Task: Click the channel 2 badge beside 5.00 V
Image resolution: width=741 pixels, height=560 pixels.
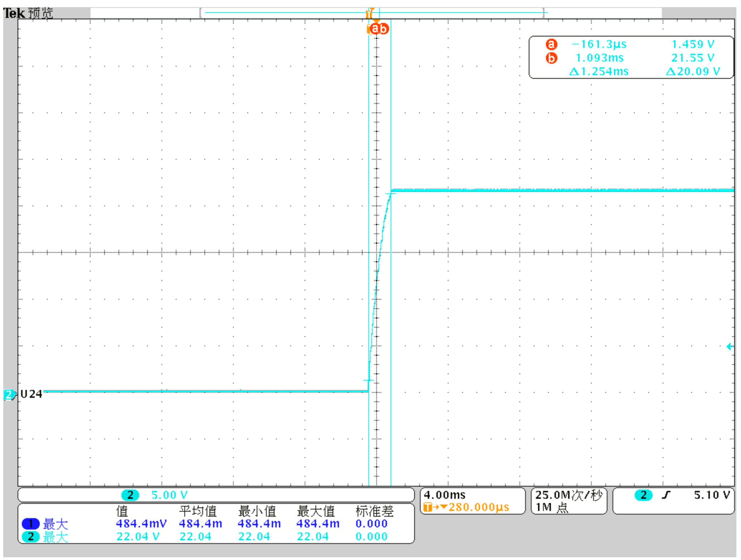Action: [x=130, y=495]
